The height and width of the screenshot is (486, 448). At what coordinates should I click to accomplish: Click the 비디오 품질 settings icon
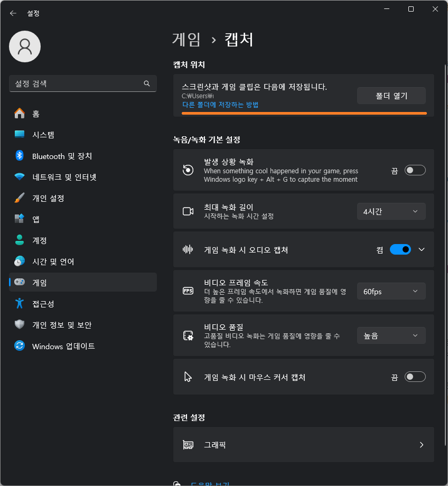coord(188,335)
